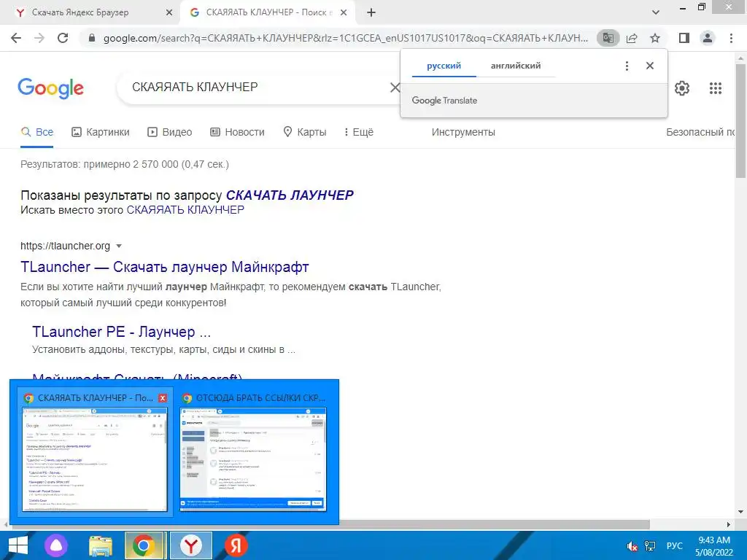
Task: Click the Безопасный поиск label
Action: 700,132
